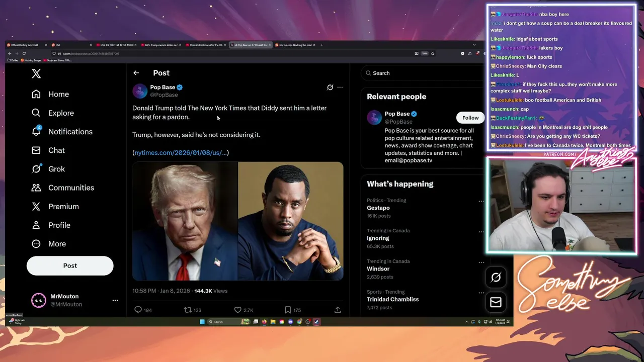644x362 pixels.
Task: Bookmark the post with 175 bookmarks
Action: (288, 310)
